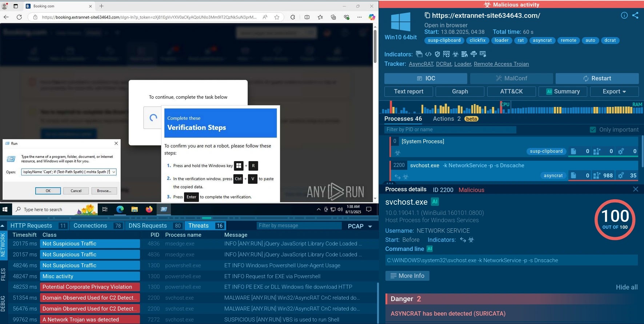The width and height of the screenshot is (644, 324).
Task: Toggle the Only important checkbox
Action: pos(593,130)
